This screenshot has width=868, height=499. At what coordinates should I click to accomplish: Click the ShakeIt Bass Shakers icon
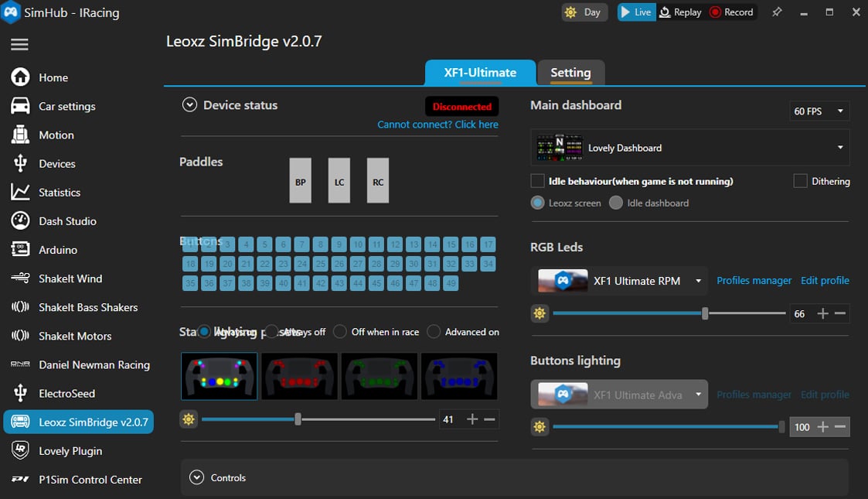click(x=20, y=307)
